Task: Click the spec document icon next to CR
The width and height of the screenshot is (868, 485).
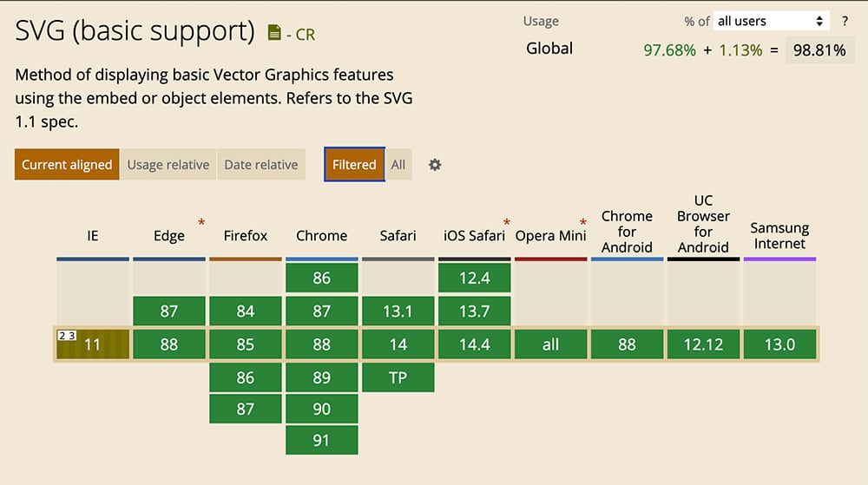Action: click(274, 33)
